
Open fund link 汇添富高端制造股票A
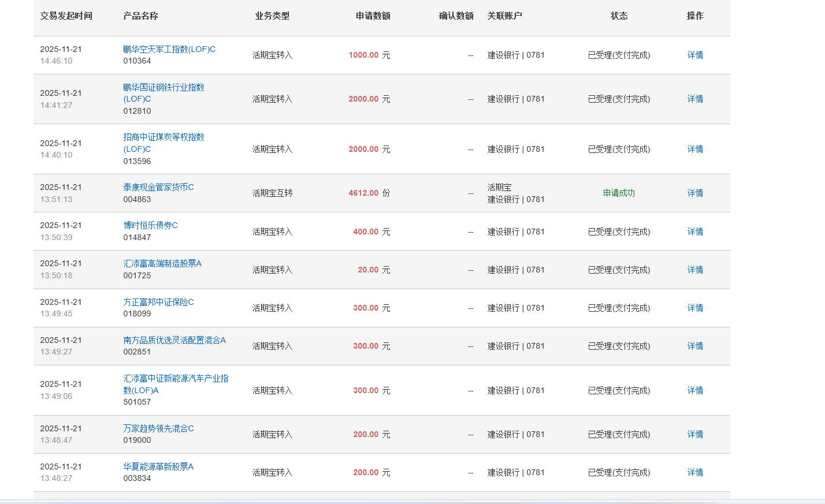pos(162,263)
